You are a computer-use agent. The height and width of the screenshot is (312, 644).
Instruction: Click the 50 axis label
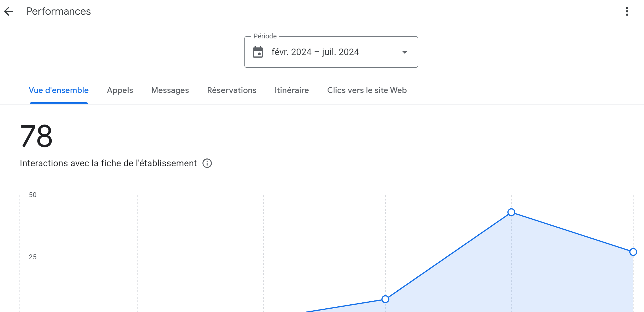pyautogui.click(x=33, y=195)
